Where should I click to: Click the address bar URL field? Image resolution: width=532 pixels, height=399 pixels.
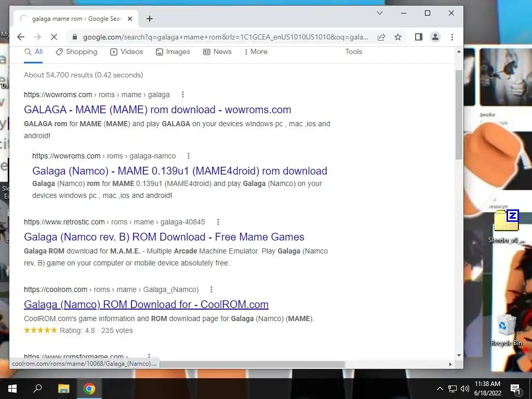[x=225, y=37]
